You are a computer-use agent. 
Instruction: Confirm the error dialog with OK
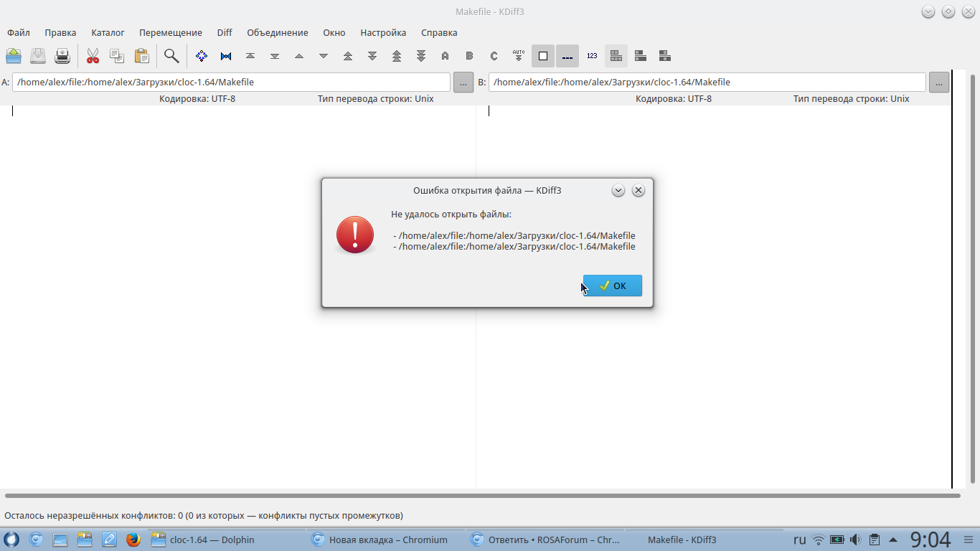[613, 286]
